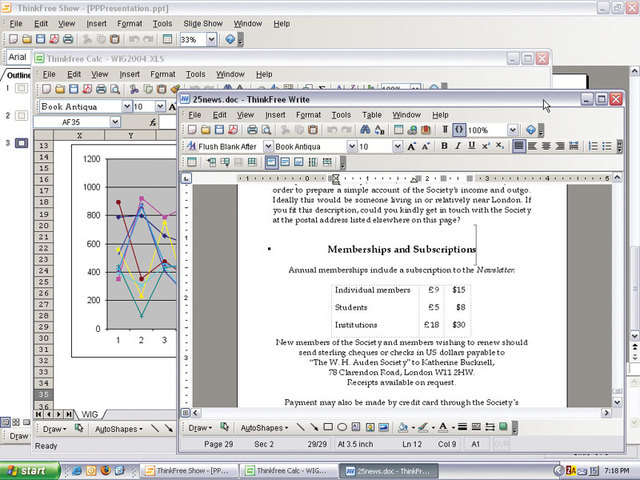Open style dropdown 'Flush Blank After'
Screen dimensions: 640x480
click(x=268, y=146)
